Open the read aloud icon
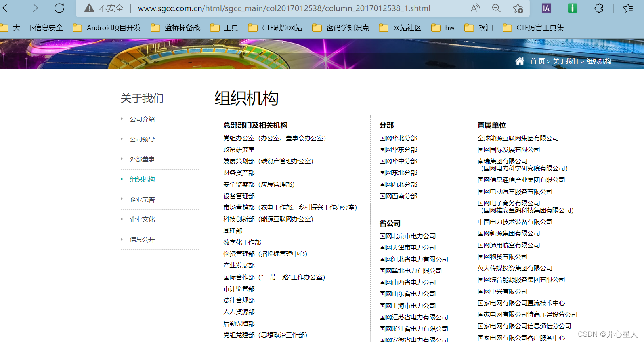This screenshot has width=644, height=342. point(475,8)
